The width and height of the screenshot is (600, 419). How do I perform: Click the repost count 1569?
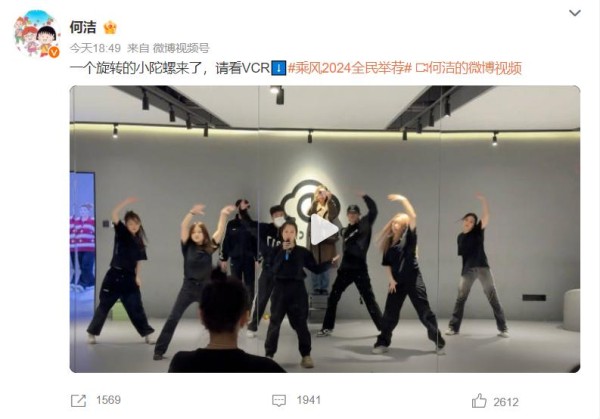click(x=108, y=400)
